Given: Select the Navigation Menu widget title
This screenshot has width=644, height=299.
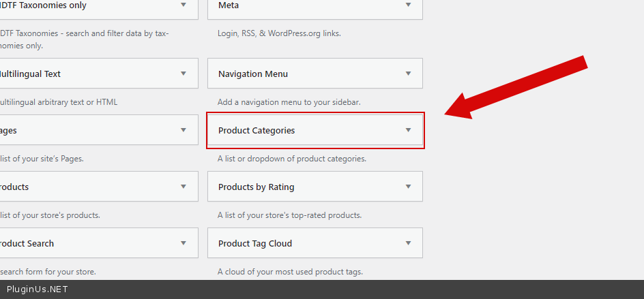Looking at the screenshot, I should pos(253,74).
